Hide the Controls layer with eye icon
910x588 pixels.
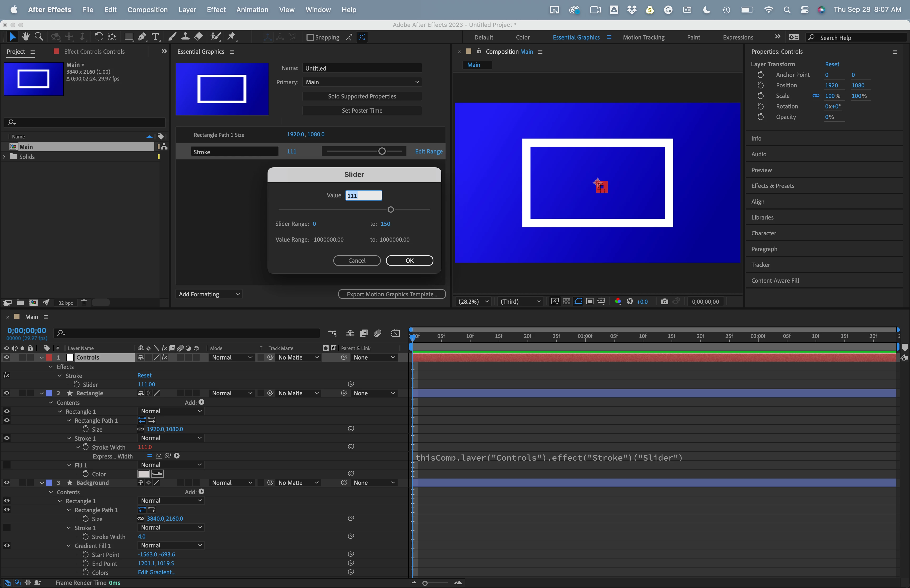coord(7,357)
